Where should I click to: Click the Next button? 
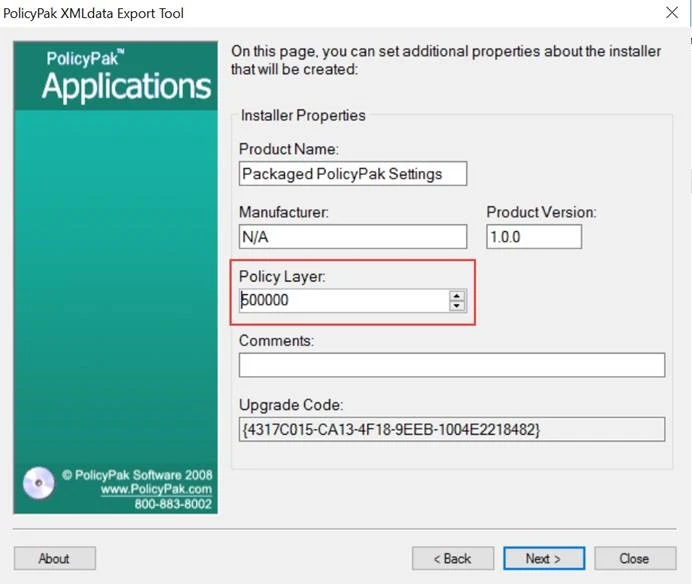point(543,558)
